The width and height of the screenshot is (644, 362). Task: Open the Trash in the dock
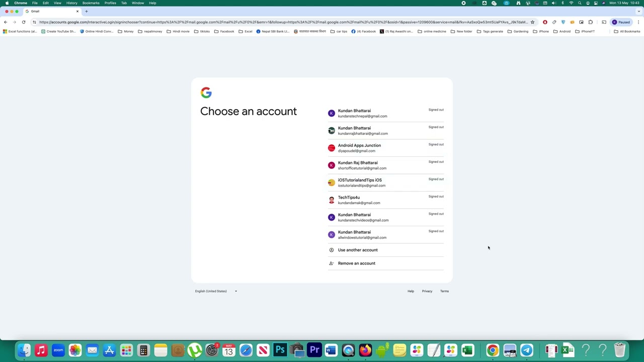point(619,350)
